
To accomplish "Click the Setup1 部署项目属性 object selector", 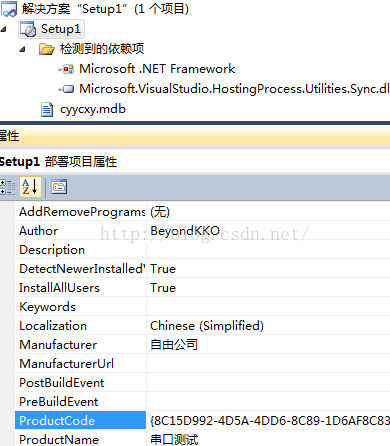I will (195, 162).
